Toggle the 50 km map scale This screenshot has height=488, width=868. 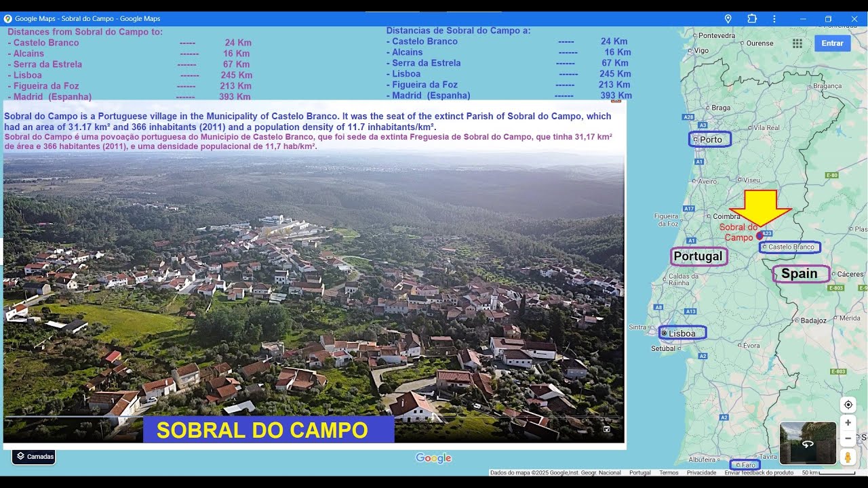(x=829, y=472)
